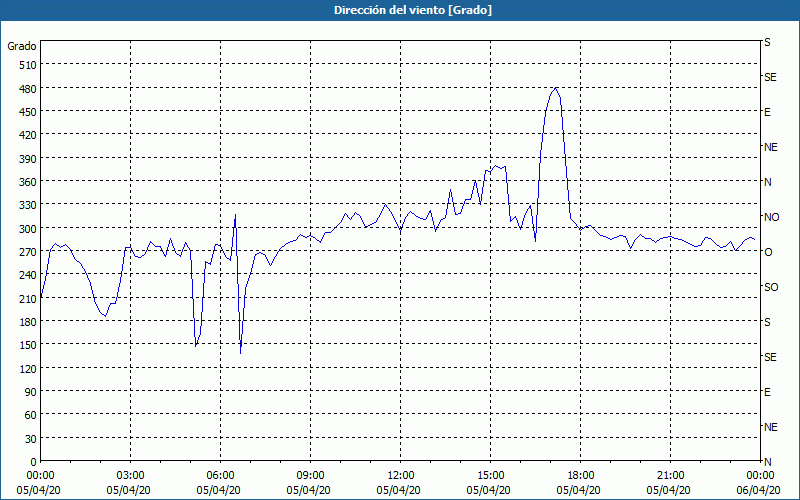800x500 pixels.
Task: Select the 240 tick label
Action: pos(28,276)
